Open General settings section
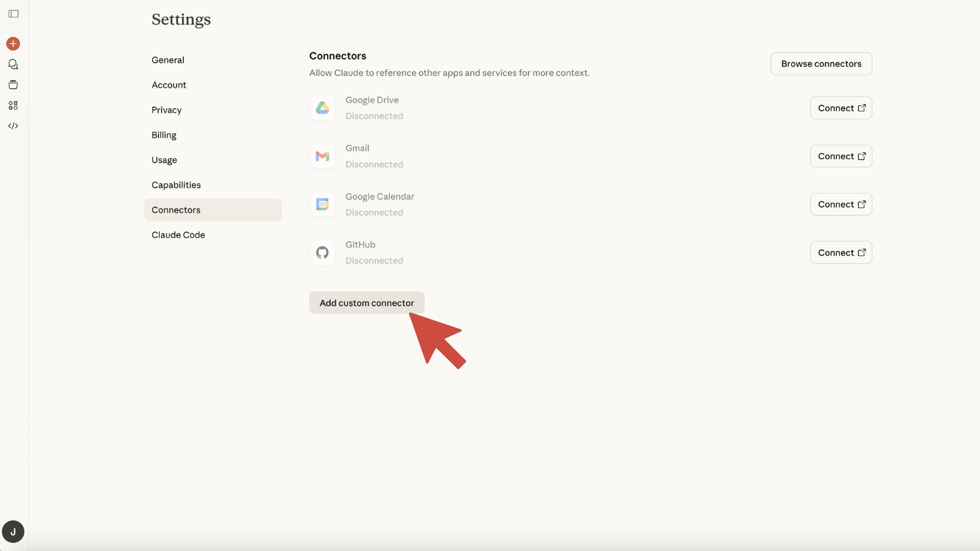This screenshot has width=980, height=551. coord(168,60)
